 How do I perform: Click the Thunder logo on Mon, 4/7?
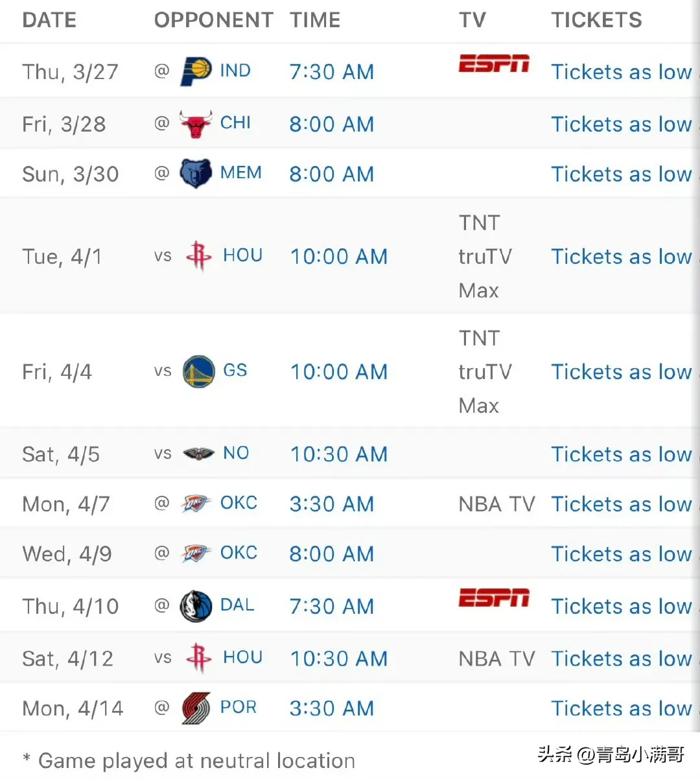click(196, 504)
